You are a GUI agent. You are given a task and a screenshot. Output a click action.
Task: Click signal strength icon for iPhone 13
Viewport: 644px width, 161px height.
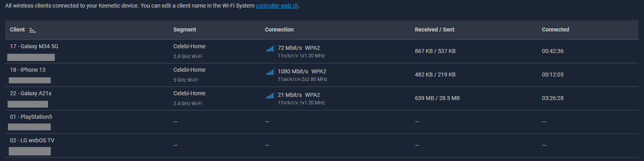(270, 72)
